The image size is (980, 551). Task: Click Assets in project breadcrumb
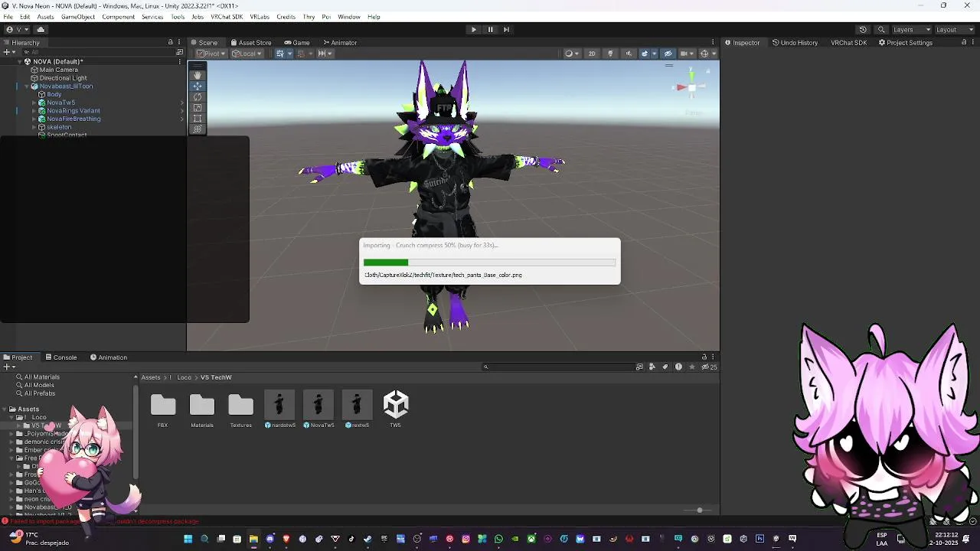pos(151,377)
